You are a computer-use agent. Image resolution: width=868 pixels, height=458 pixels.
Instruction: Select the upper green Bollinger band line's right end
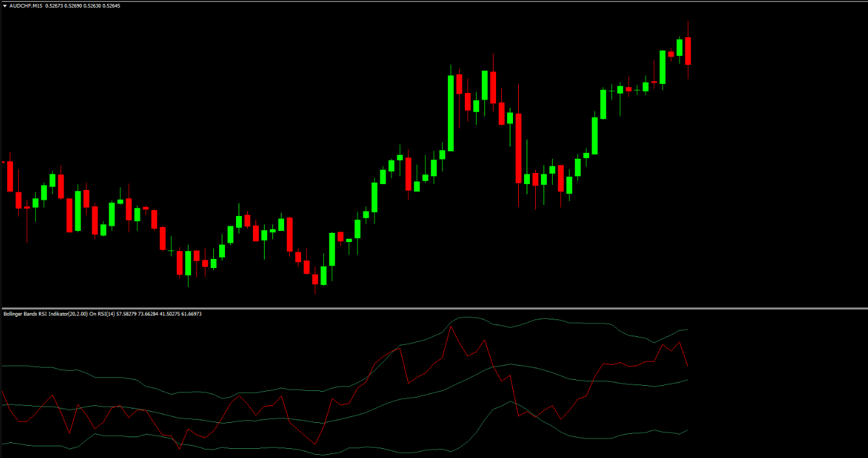[x=686, y=330]
